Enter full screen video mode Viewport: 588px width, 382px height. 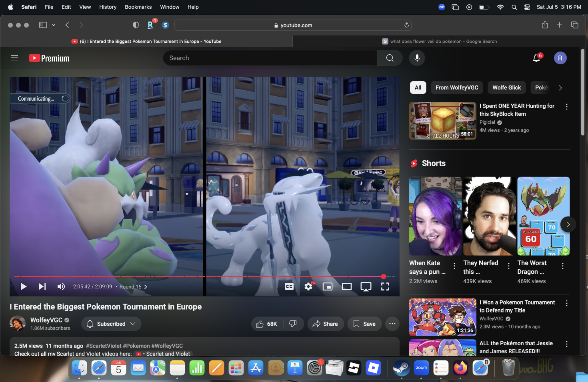(x=385, y=286)
